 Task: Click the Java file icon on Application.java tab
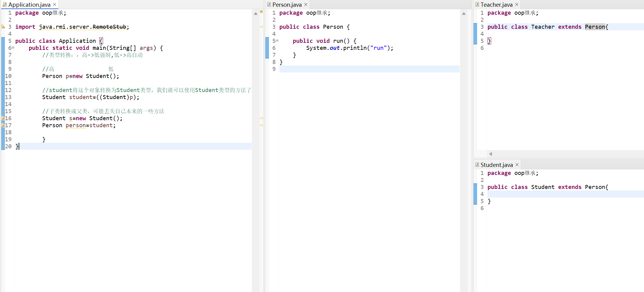click(x=5, y=5)
